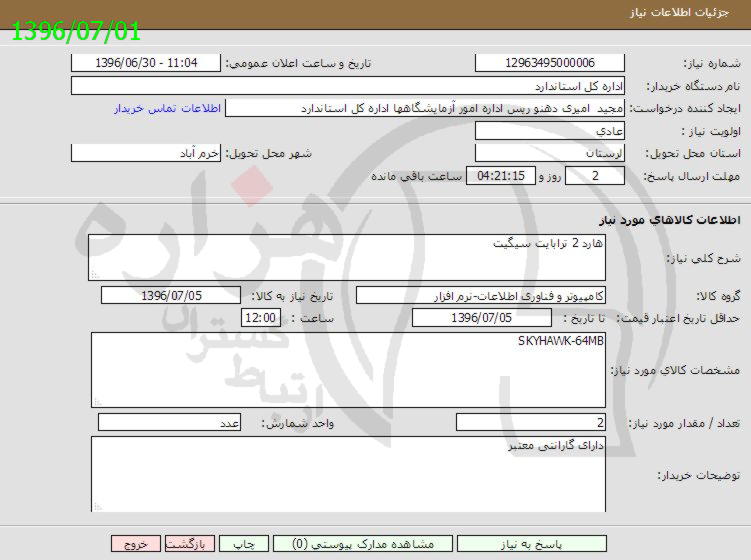
Task: Click the label واحد شمارش
Action: 297,423
